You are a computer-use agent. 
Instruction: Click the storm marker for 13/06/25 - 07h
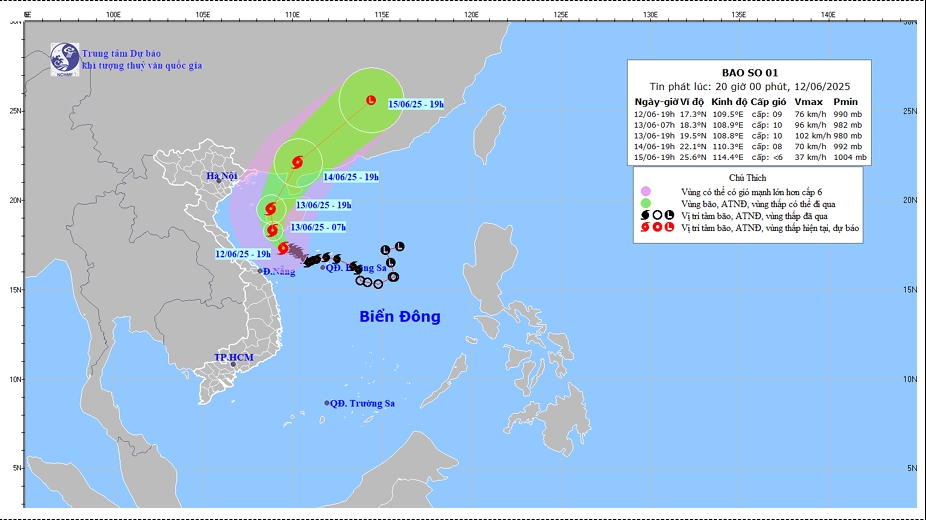(272, 231)
